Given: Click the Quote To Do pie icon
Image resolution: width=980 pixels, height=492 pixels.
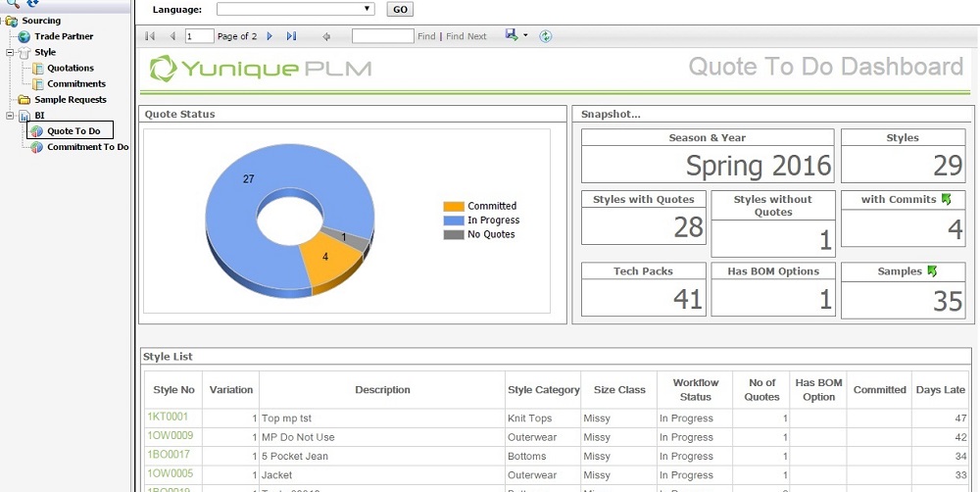Looking at the screenshot, I should click(x=37, y=131).
